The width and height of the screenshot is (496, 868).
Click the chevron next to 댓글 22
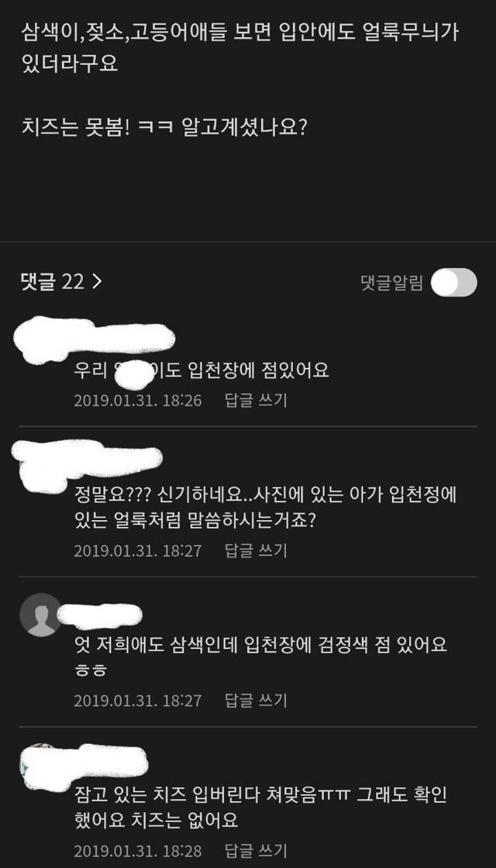[97, 282]
